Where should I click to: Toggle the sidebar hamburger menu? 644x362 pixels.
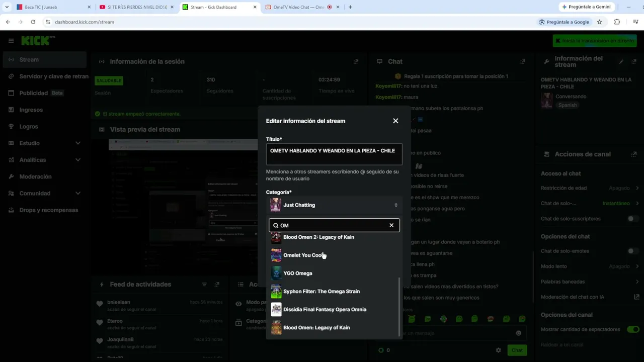(11, 41)
